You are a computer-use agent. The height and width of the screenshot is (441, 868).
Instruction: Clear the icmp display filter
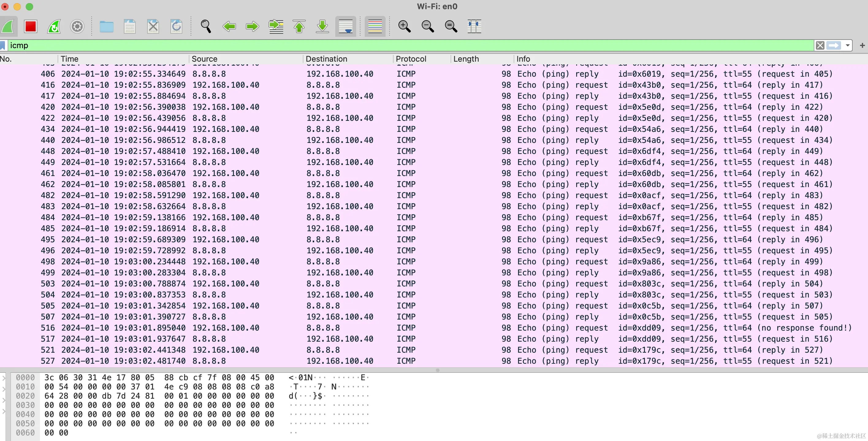point(820,45)
